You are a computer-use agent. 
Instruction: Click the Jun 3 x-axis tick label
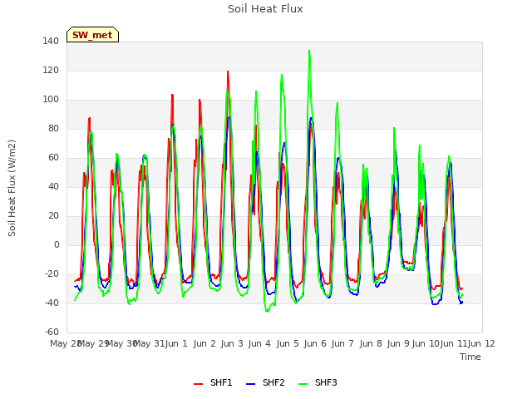tap(232, 343)
